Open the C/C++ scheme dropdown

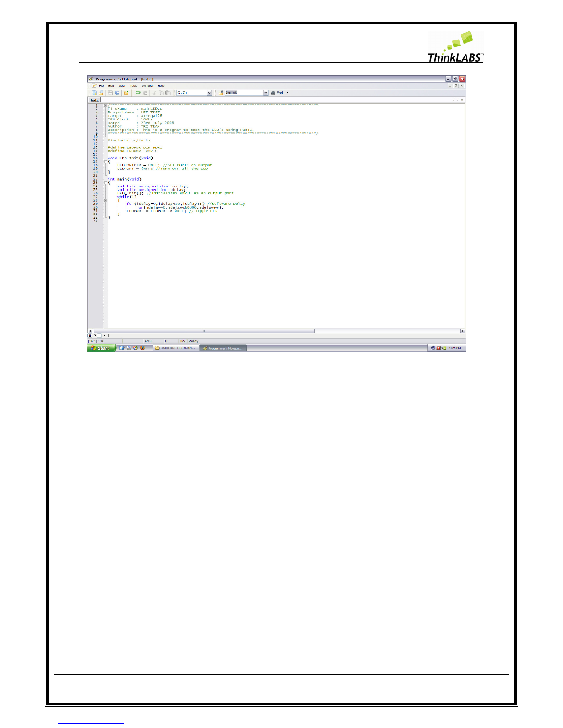209,93
